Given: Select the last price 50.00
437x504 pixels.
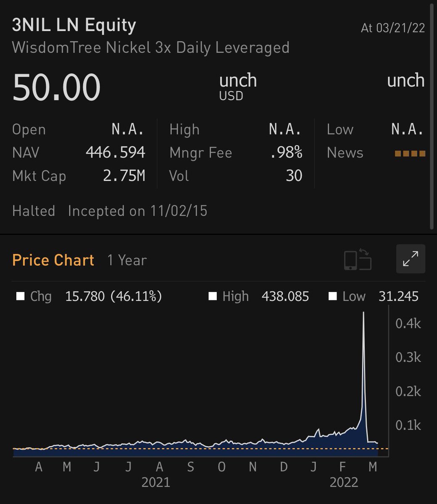Looking at the screenshot, I should coord(57,87).
